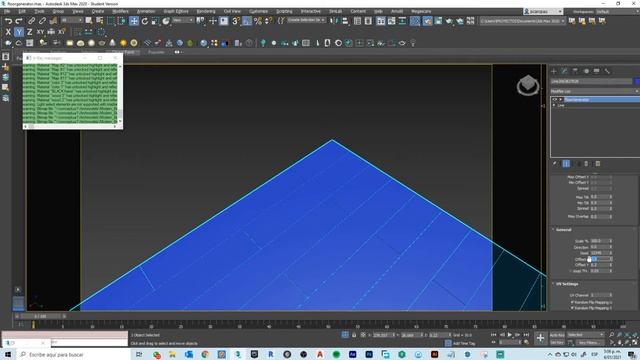Open the Rendered Frame Window icon
Screen dimensions: 640x360
click(438, 21)
